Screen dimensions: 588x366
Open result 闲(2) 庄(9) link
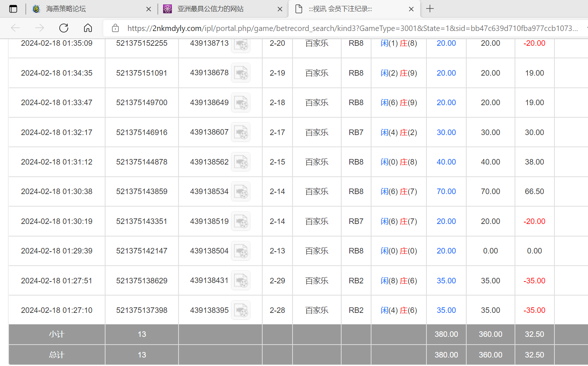point(399,73)
